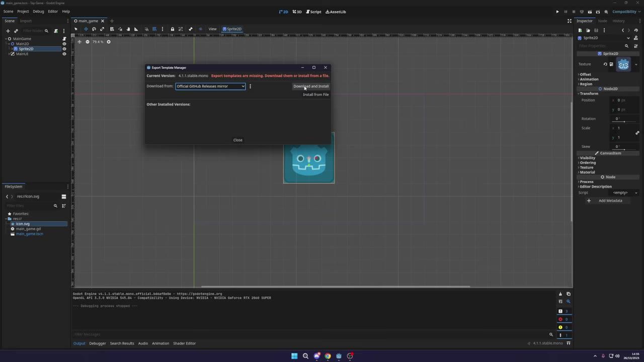644x362 pixels.
Task: Activate the Rotate Mode tool
Action: (x=94, y=29)
